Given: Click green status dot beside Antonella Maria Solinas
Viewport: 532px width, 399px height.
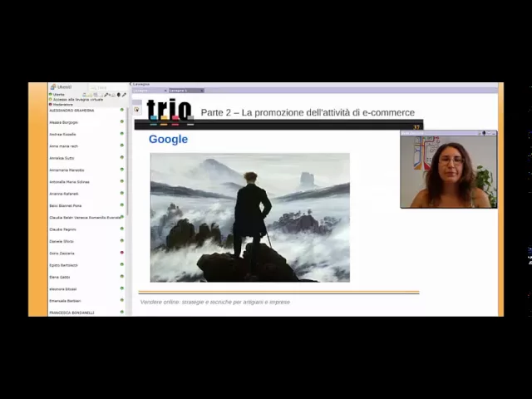Looking at the screenshot, I should click(122, 181).
